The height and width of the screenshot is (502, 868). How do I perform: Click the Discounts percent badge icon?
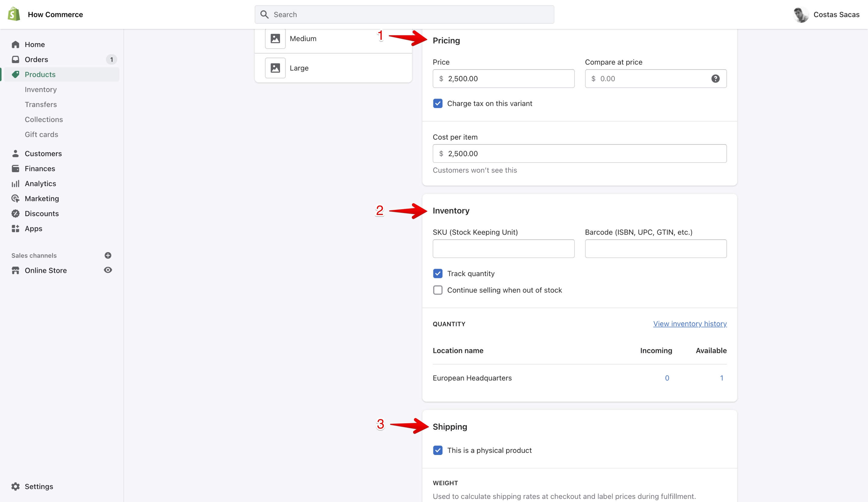[x=15, y=214]
